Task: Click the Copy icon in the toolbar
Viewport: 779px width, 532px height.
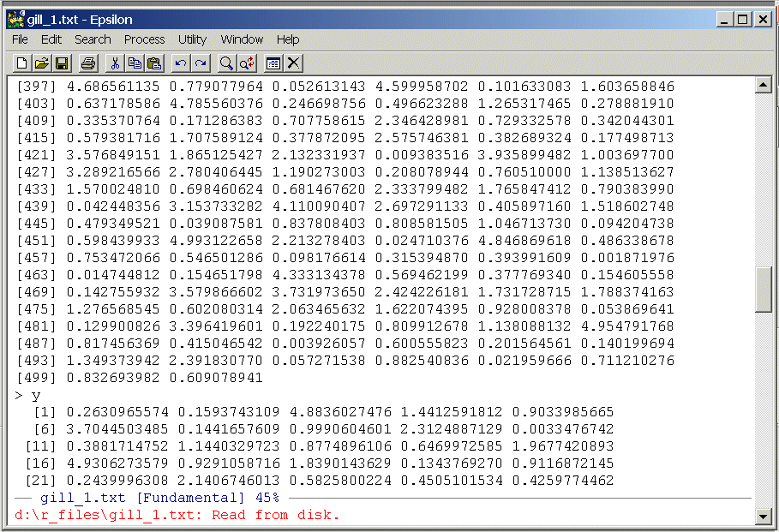Action: (135, 63)
